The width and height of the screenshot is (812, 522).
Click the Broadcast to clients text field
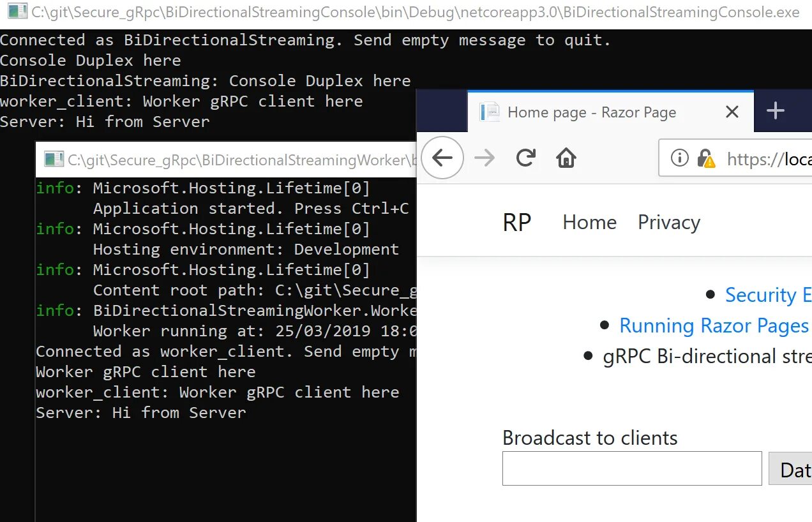coord(632,468)
